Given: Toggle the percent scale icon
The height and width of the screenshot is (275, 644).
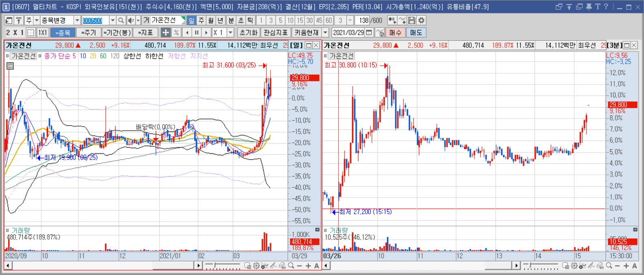Looking at the screenshot, I should [x=176, y=32].
